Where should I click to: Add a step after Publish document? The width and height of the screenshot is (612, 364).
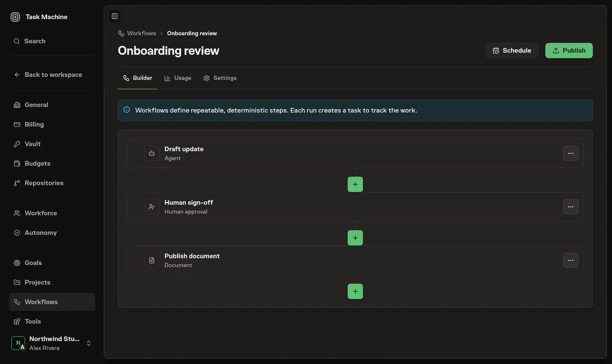[355, 291]
